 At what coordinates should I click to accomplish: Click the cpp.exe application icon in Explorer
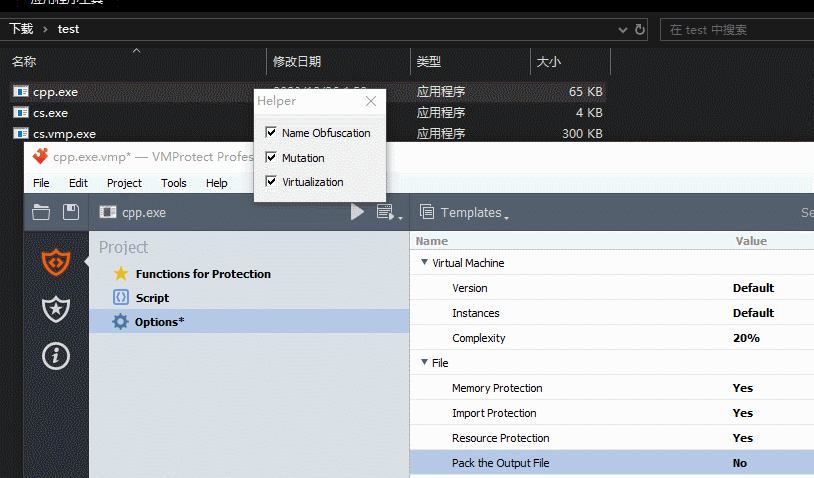tap(21, 92)
